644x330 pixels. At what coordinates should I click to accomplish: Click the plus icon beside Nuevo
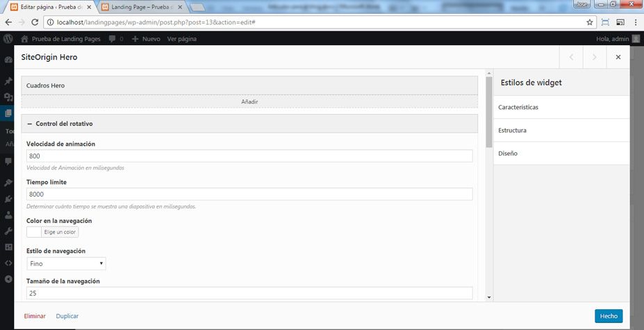click(135, 39)
